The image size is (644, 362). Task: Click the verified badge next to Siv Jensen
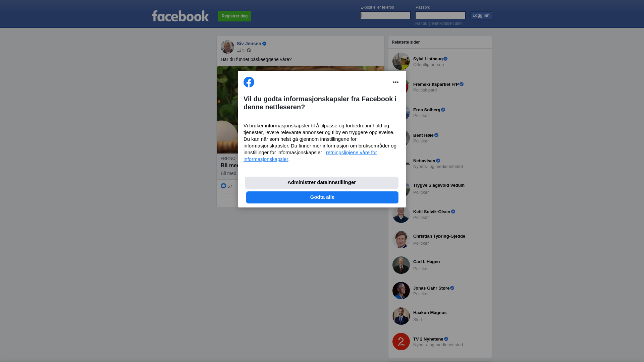(264, 44)
